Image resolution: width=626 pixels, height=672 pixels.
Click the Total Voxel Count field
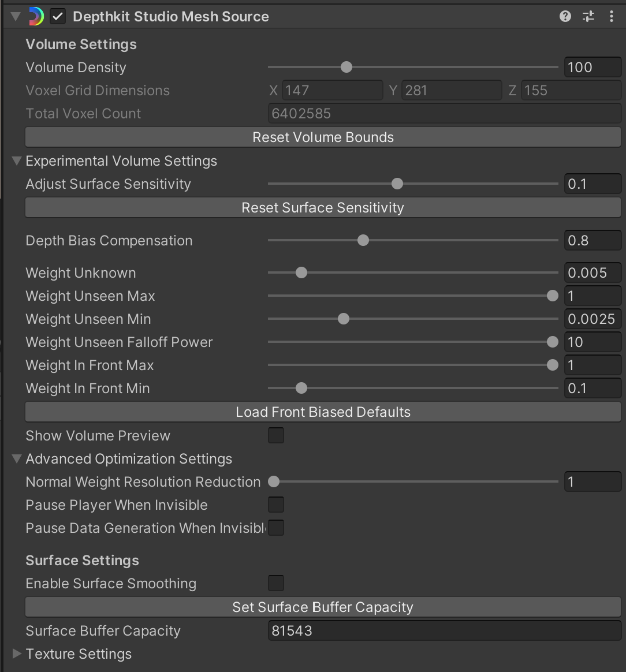(445, 114)
